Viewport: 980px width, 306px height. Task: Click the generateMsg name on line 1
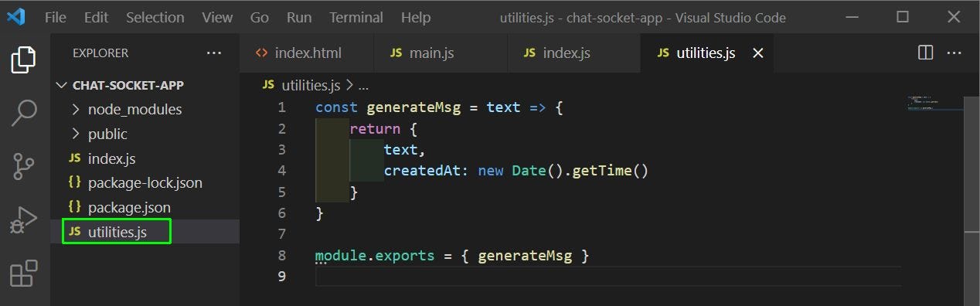413,107
